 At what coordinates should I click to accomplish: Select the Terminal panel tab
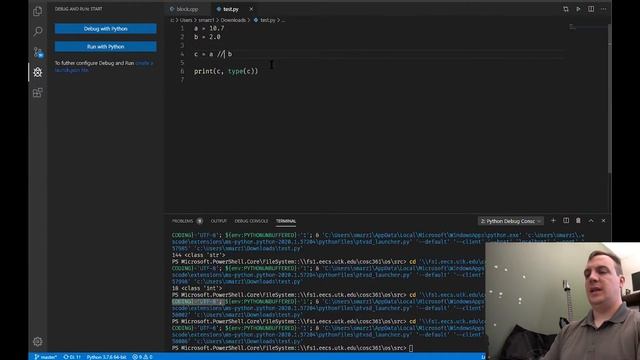tap(286, 221)
